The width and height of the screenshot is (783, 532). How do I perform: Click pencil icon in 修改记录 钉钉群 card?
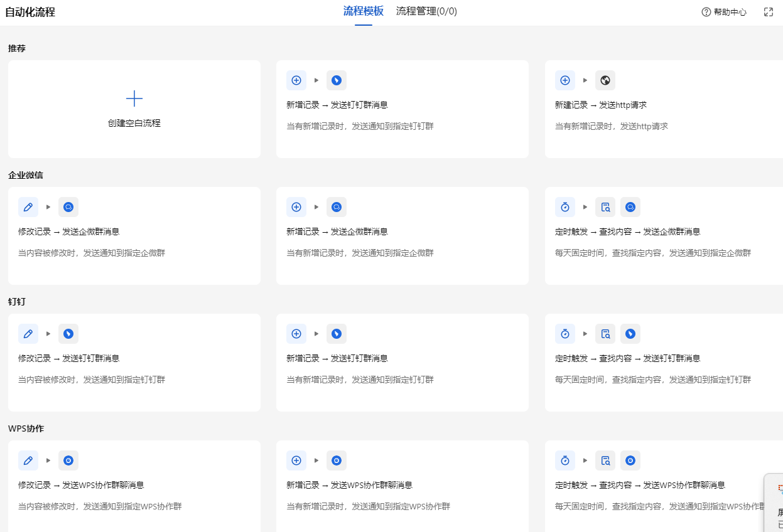[x=28, y=334]
